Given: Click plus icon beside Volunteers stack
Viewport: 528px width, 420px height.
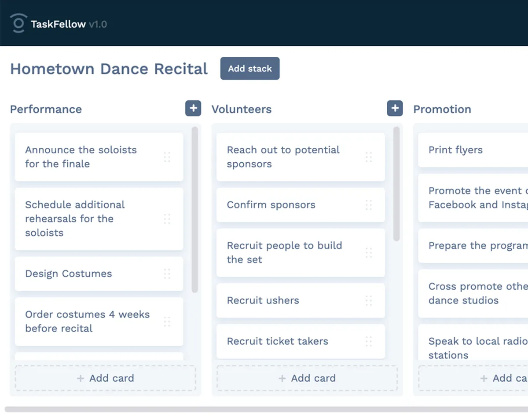Looking at the screenshot, I should pos(395,109).
